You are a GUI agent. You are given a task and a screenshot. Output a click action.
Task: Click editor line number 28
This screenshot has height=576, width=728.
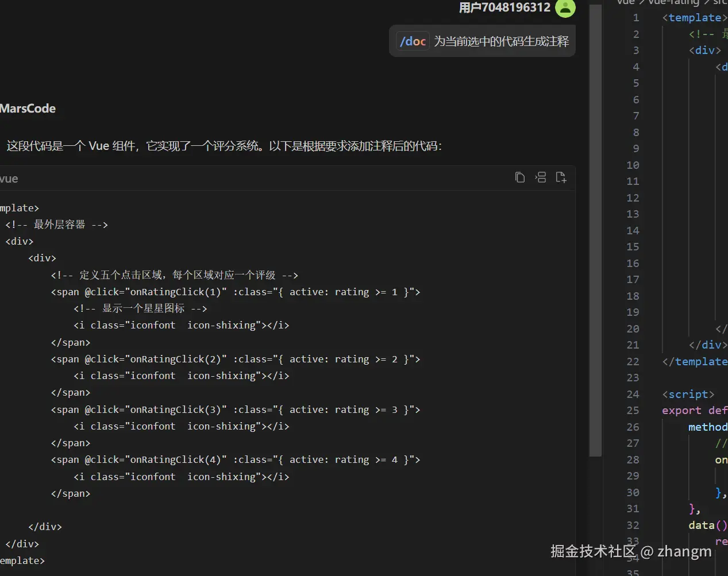pos(633,460)
